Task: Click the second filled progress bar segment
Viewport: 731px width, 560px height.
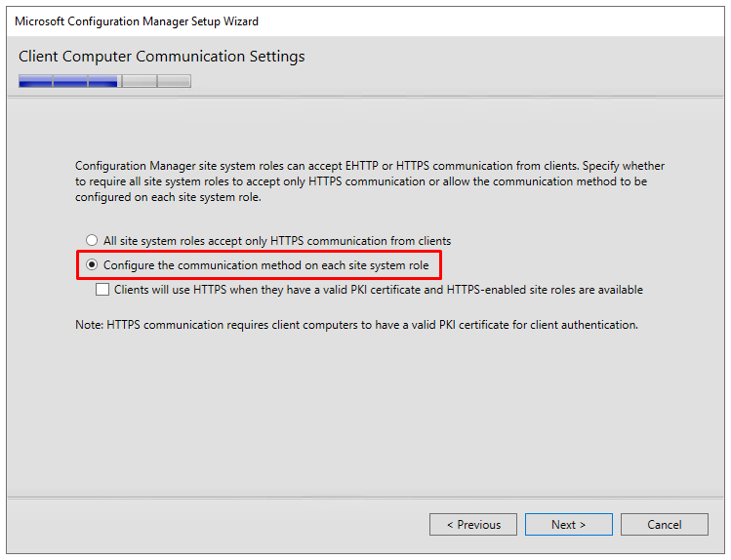Action: 70,81
